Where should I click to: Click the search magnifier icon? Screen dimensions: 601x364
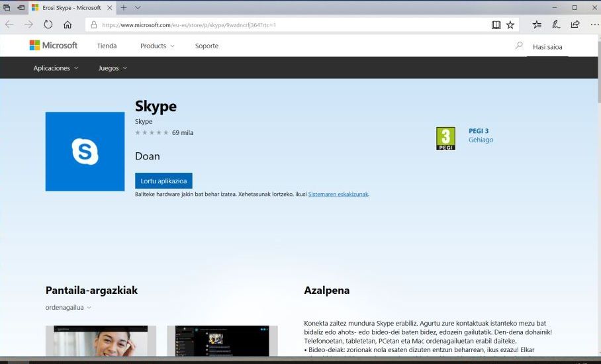pos(519,45)
